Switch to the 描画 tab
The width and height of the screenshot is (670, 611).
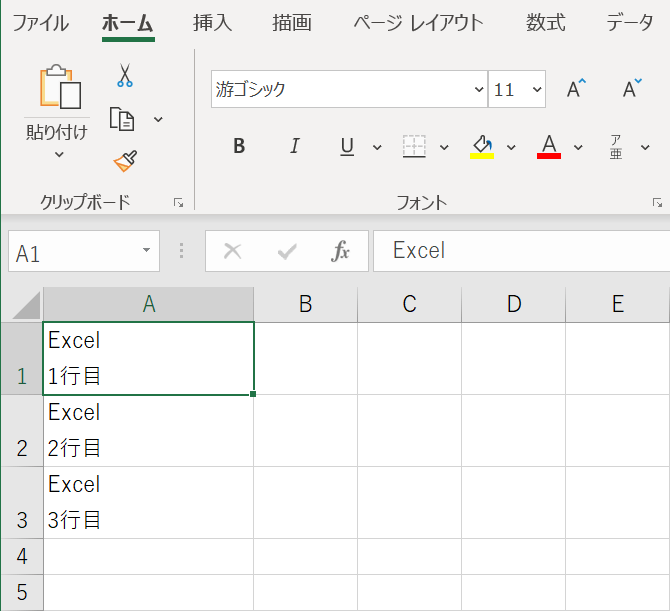(292, 23)
